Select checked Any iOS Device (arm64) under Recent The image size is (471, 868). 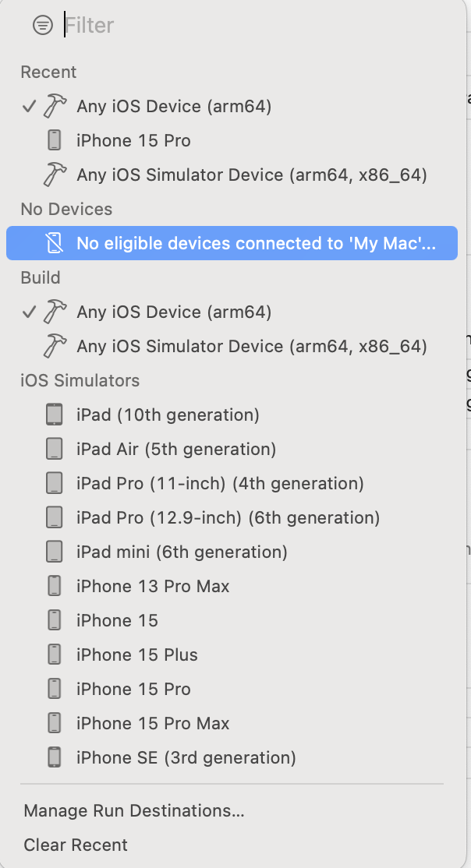click(x=174, y=106)
